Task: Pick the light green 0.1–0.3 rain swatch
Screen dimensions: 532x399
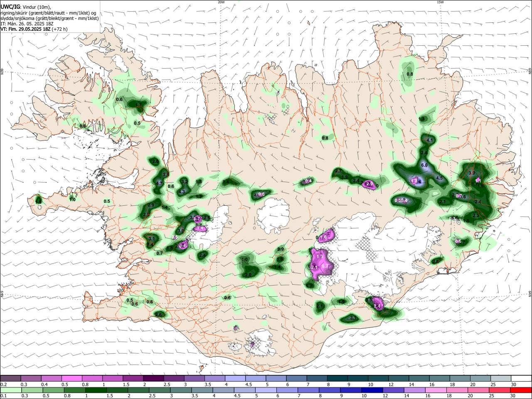Action: pos(10,390)
